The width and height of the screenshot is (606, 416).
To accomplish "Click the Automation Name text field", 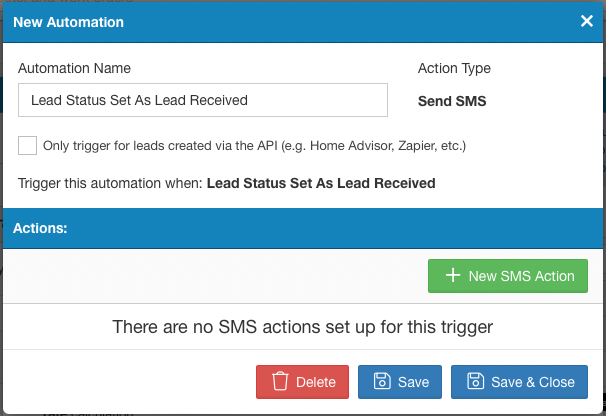I will [x=203, y=100].
